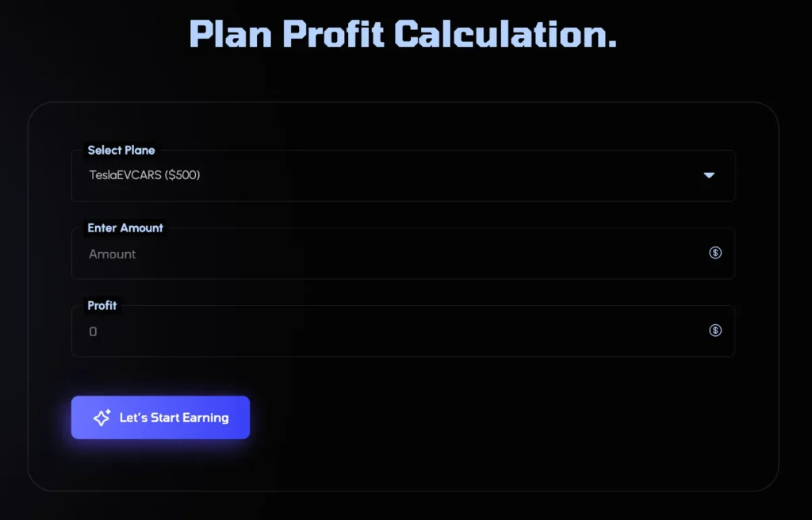Click the word "Calculation." in the title

point(505,33)
